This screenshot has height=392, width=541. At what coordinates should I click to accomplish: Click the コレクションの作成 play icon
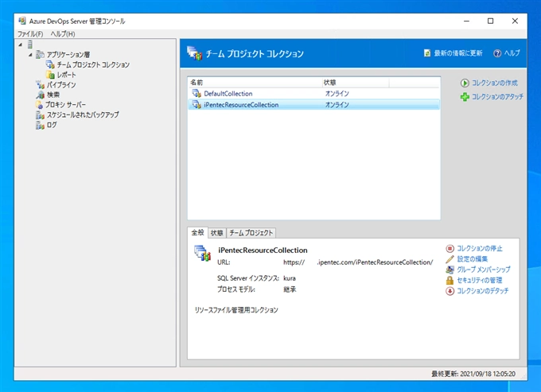(x=465, y=83)
